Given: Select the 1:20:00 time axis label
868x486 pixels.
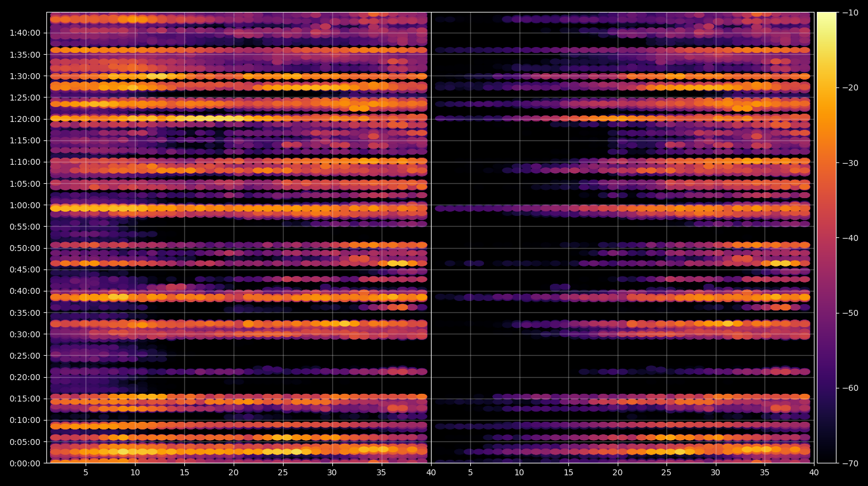Looking at the screenshot, I should (25, 119).
